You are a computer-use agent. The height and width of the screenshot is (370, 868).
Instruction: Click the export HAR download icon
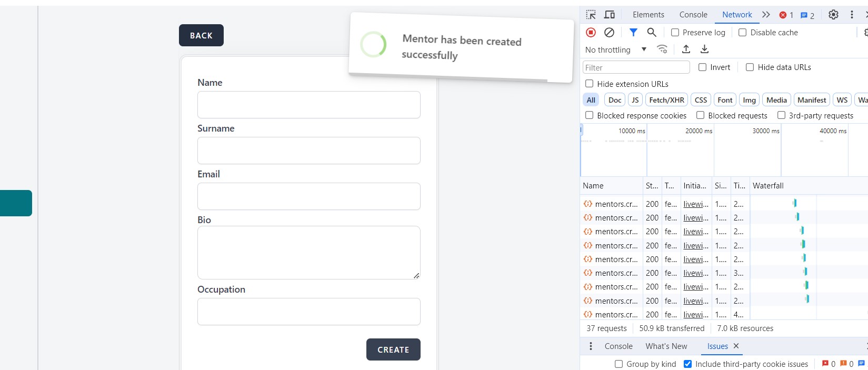[x=704, y=49]
